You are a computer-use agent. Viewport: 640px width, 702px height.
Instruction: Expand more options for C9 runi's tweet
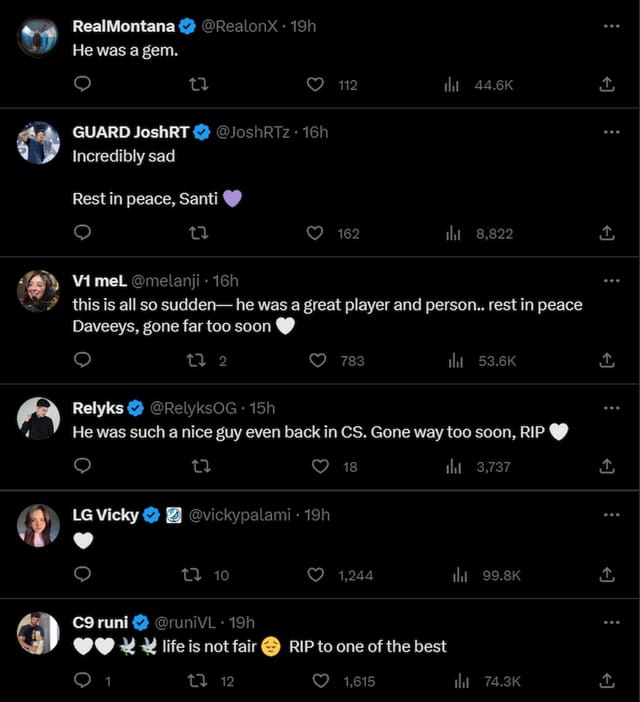pos(611,622)
